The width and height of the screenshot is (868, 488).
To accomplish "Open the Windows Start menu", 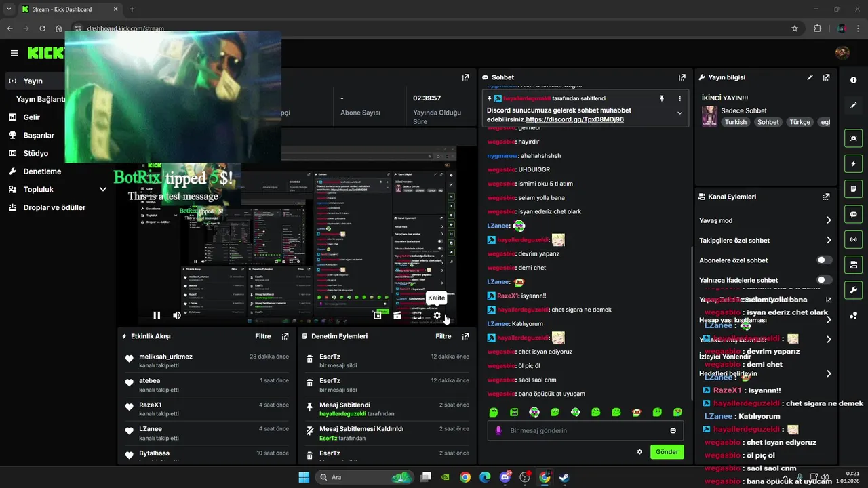I will [304, 477].
